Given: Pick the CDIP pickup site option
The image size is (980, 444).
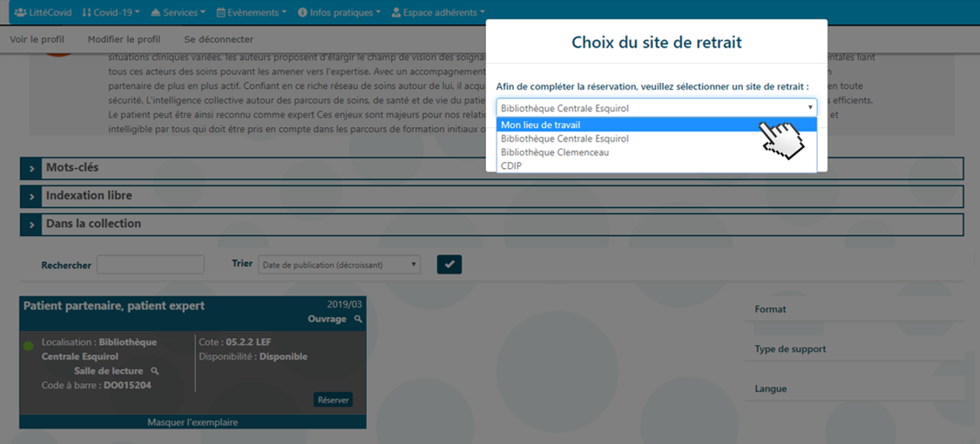Looking at the screenshot, I should coord(657,165).
